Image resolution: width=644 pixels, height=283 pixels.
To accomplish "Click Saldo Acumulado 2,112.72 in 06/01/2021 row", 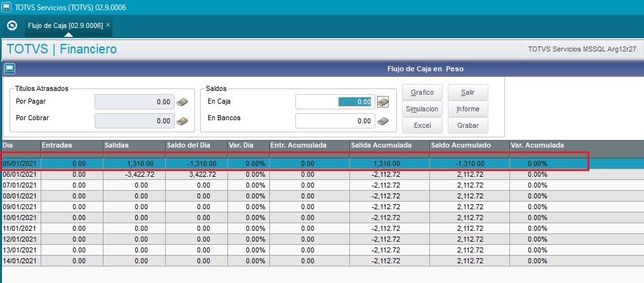I will (x=471, y=174).
